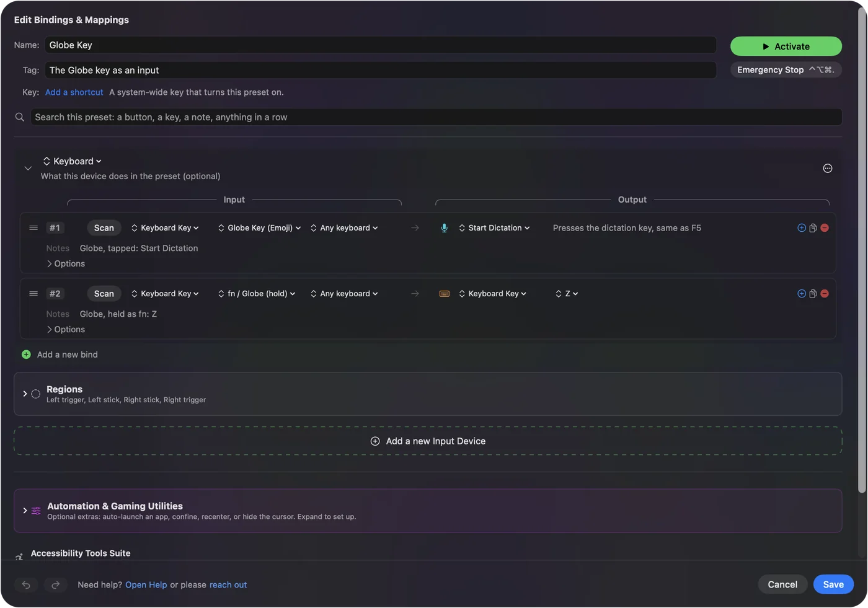Click the undo arrow icon

pyautogui.click(x=26, y=584)
